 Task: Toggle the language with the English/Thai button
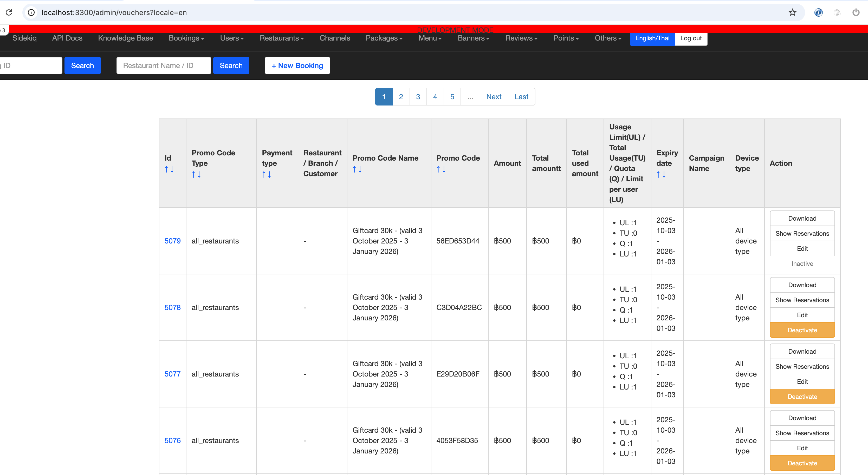[x=652, y=38]
